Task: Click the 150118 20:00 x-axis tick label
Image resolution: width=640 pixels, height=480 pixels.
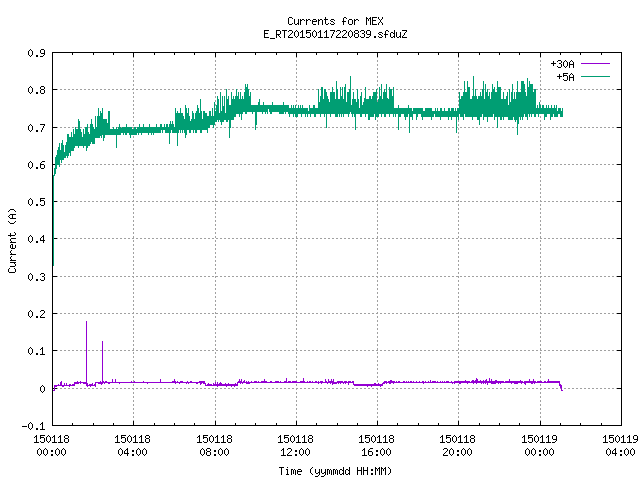Action: [457, 446]
